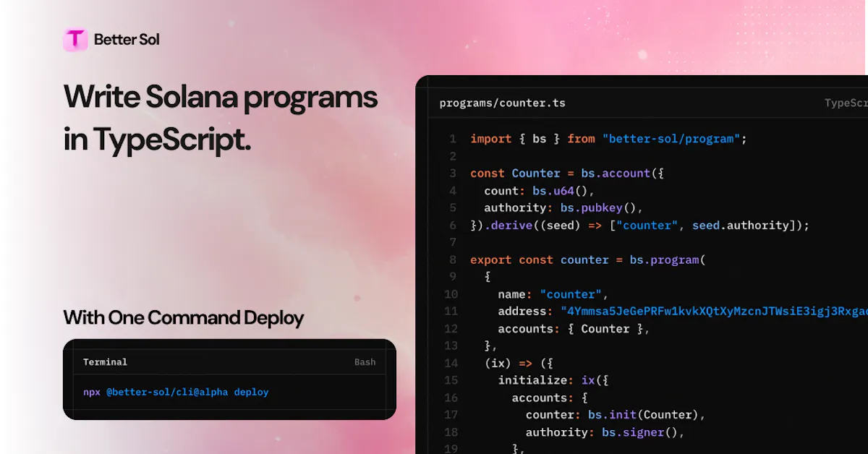The height and width of the screenshot is (454, 868).
Task: Select the "npx @better-sol/cli@alpha deploy" command
Action: pos(176,392)
